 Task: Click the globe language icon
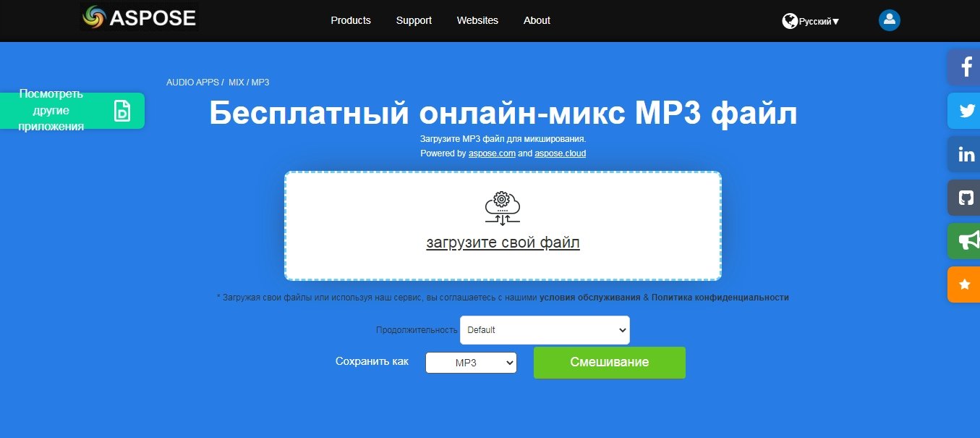(789, 21)
